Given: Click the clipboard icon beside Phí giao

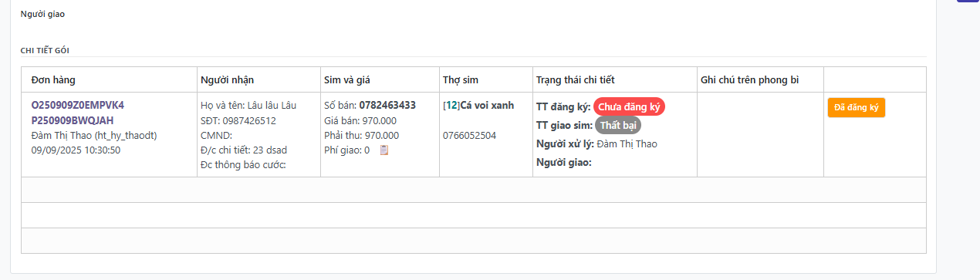Looking at the screenshot, I should [x=384, y=150].
